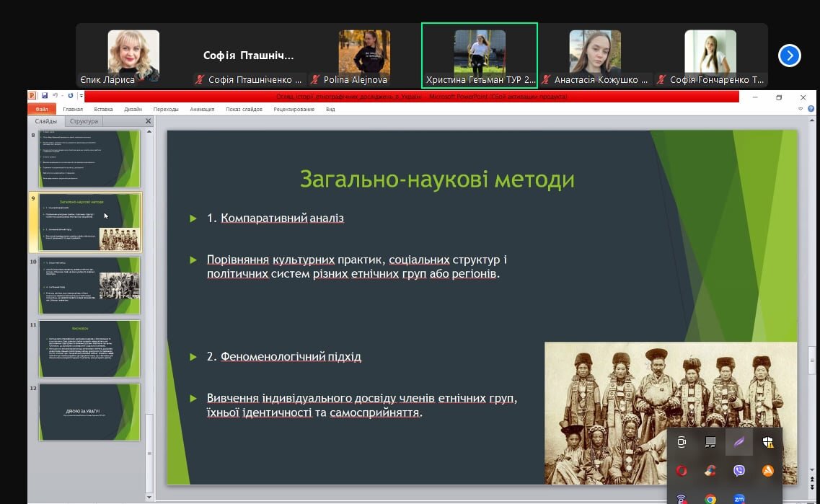Screen dimensions: 820x504
Task: Click the Redo icon in quick access toolbar
Action: pos(70,96)
